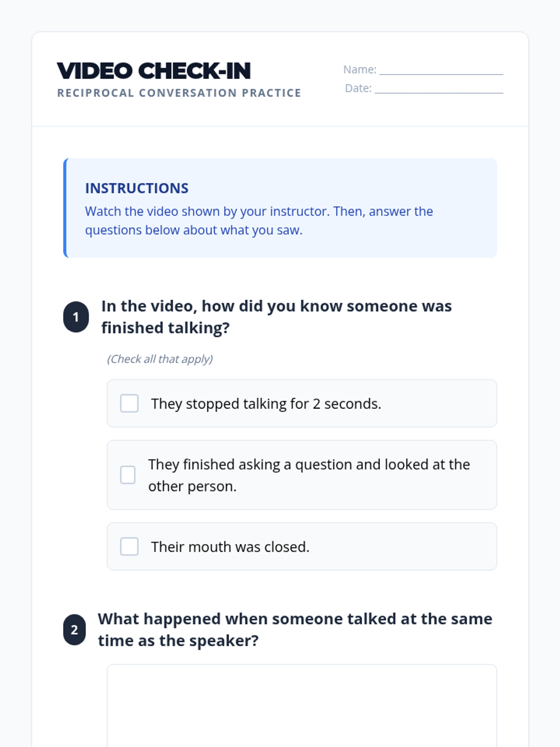
Task: Click the 'Name:' label
Action: point(359,70)
